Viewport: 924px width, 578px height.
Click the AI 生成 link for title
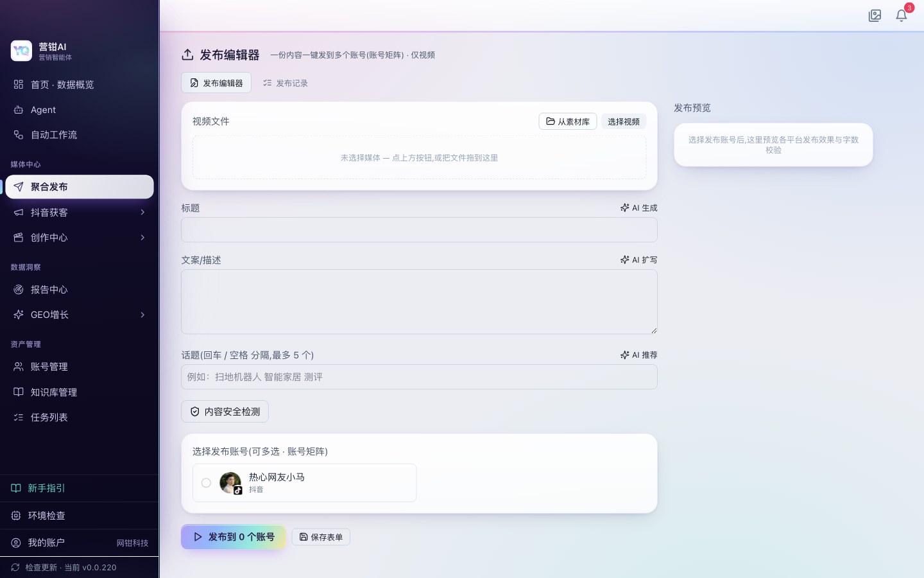pos(639,207)
